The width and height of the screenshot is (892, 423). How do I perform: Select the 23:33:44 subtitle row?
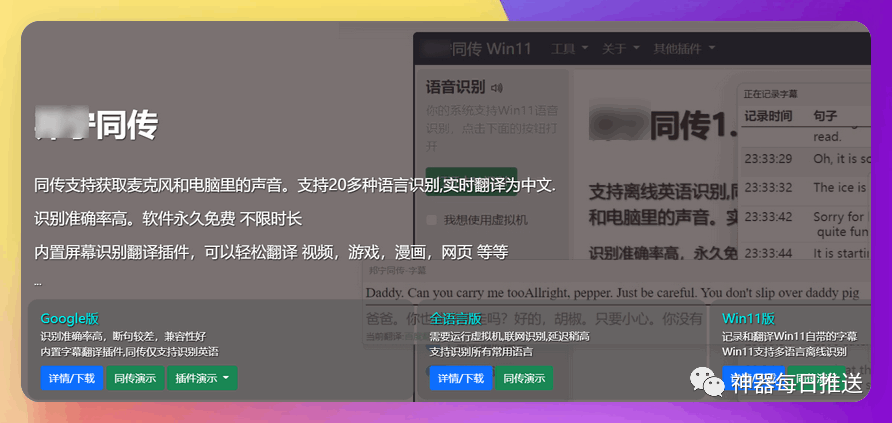coord(805,252)
